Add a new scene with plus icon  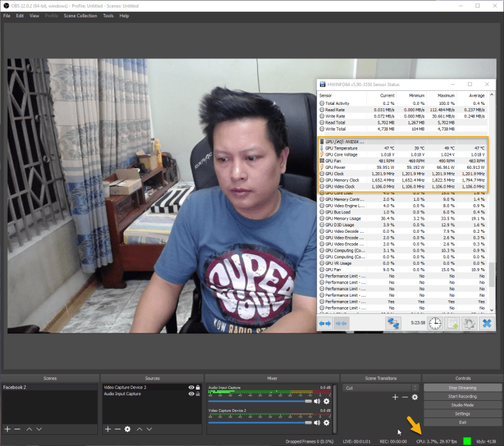(x=8, y=429)
